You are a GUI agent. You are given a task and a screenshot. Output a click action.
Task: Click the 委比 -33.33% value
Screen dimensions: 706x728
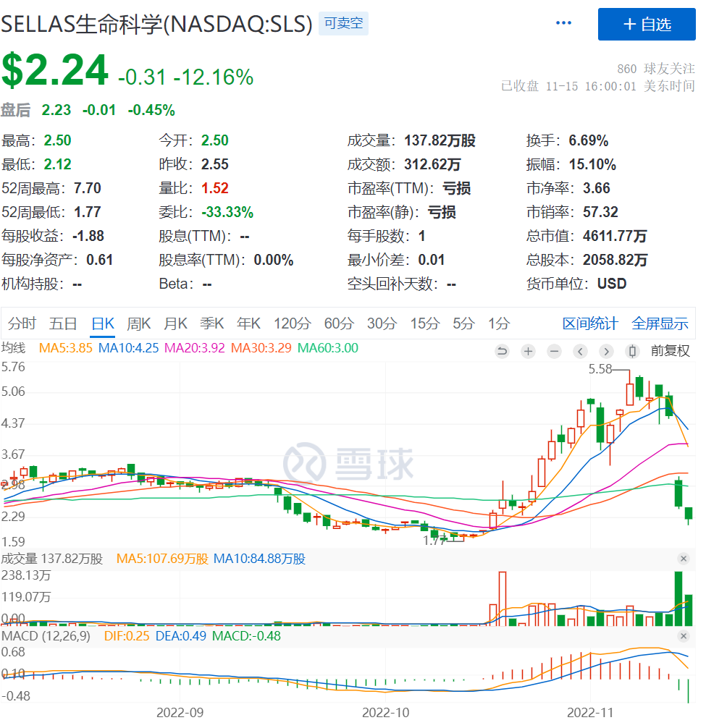[x=227, y=212]
